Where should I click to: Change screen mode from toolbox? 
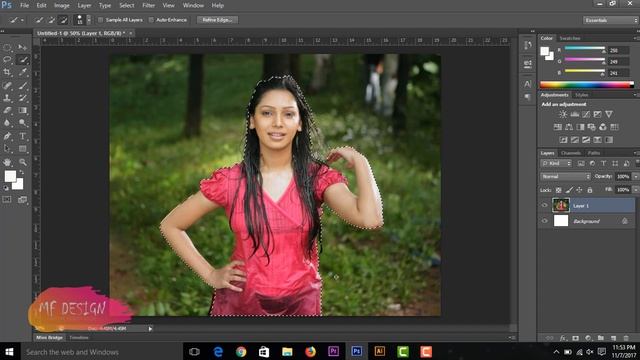[23, 200]
